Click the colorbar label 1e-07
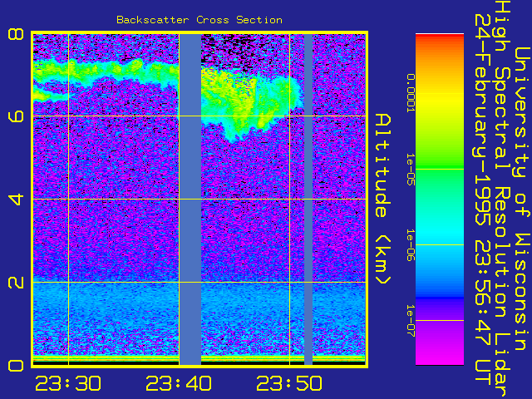The width and height of the screenshot is (532, 399). pyautogui.click(x=411, y=321)
